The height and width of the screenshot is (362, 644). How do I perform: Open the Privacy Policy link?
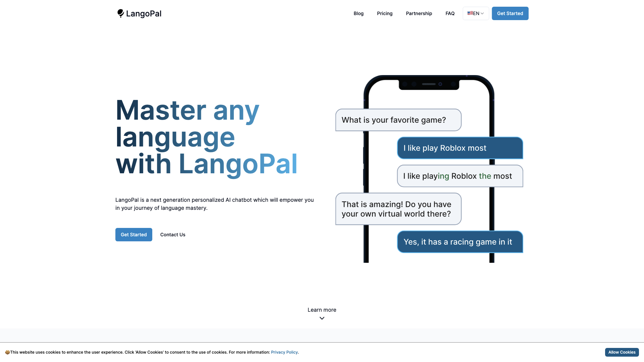284,352
